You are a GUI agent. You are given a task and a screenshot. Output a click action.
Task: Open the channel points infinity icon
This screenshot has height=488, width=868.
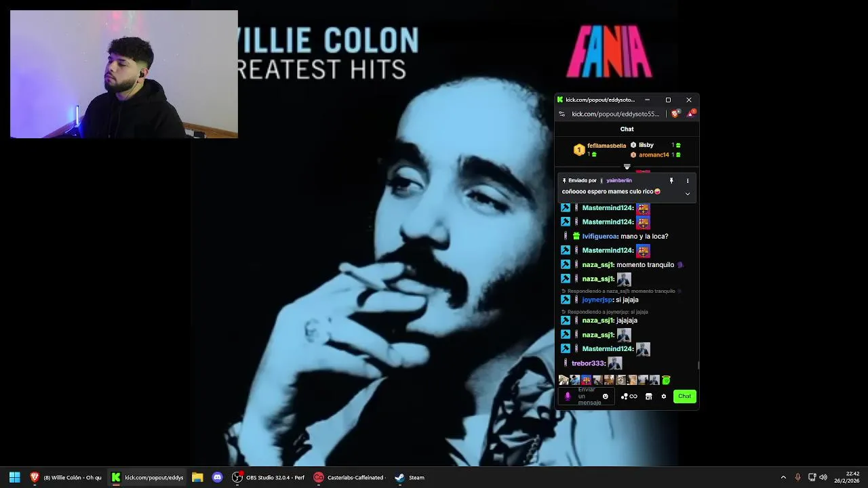633,396
